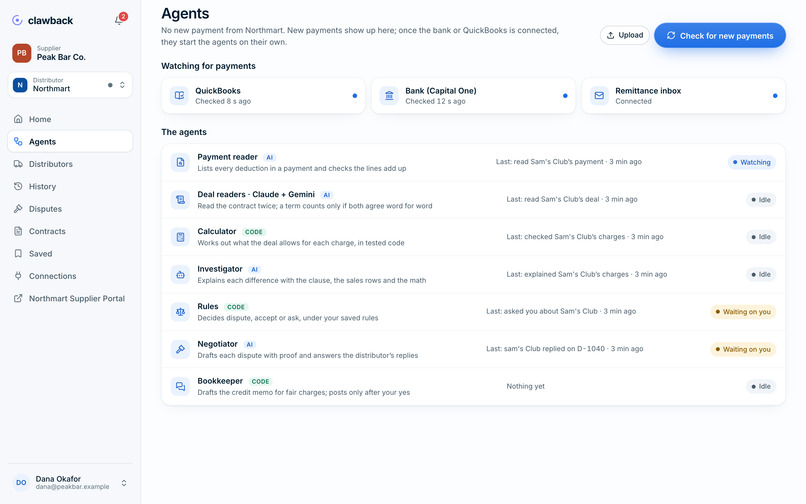Click the Bookkeeper chat icon

[x=180, y=386]
